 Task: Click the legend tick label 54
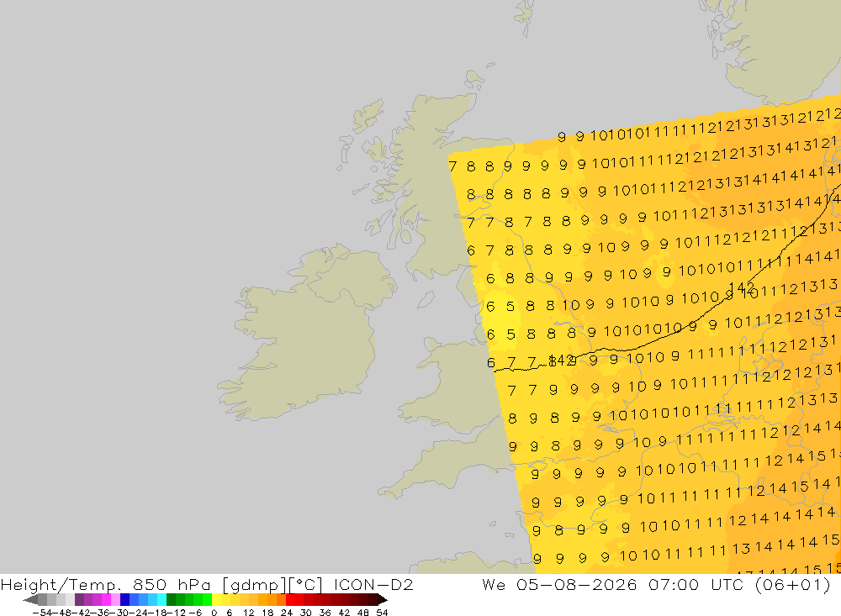coord(382,613)
